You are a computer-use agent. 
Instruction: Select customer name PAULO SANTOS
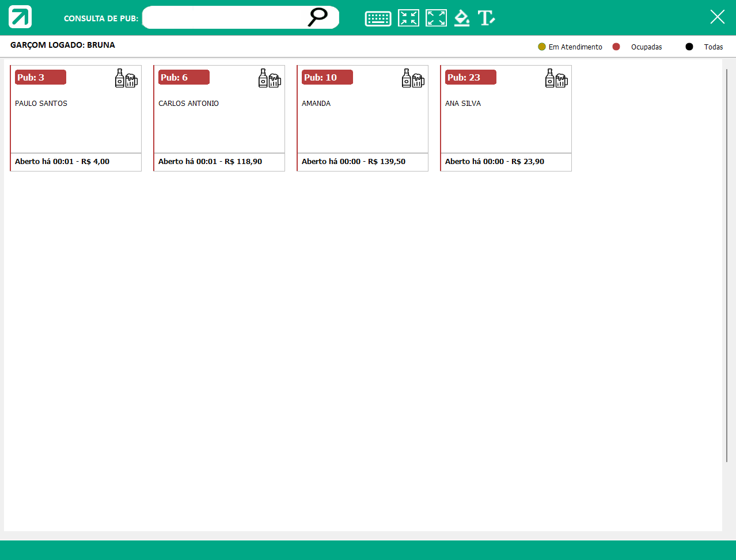point(41,104)
